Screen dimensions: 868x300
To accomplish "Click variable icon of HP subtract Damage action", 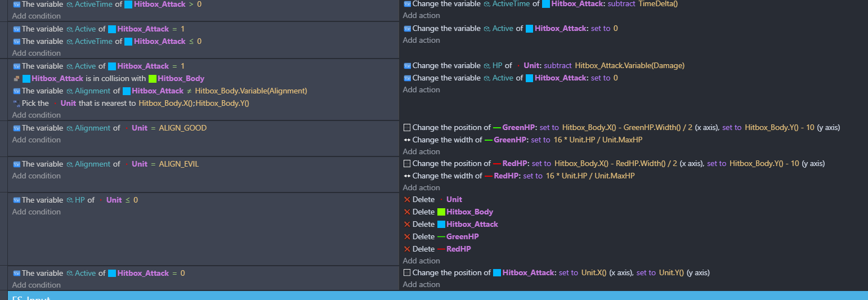I will pos(408,65).
